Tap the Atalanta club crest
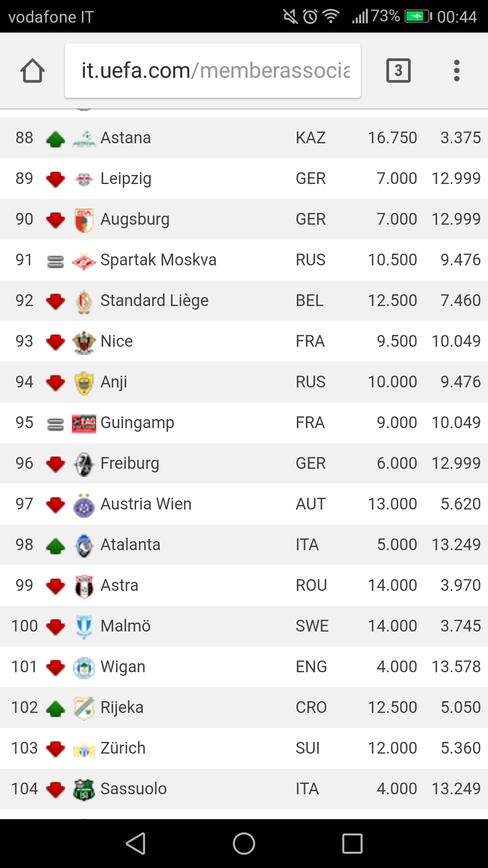The image size is (488, 868). pos(84,545)
